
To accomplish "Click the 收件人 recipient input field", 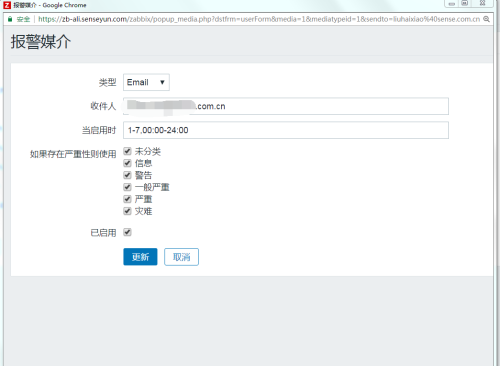I will 286,106.
